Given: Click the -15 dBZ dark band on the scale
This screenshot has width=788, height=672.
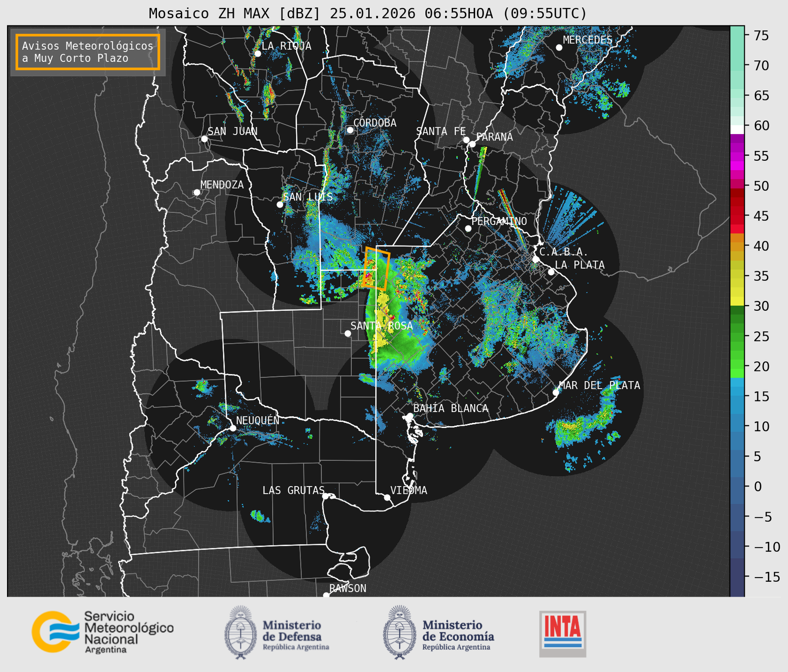Looking at the screenshot, I should pos(737,577).
